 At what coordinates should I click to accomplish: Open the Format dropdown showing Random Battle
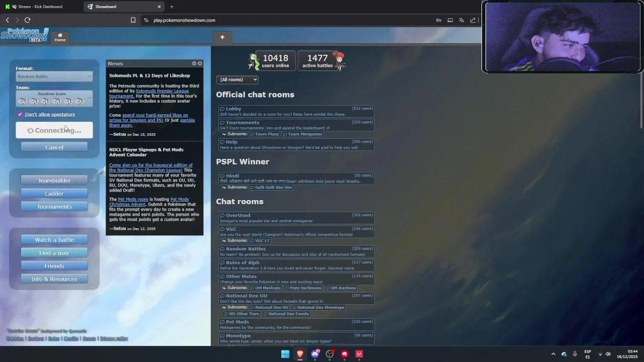click(54, 76)
